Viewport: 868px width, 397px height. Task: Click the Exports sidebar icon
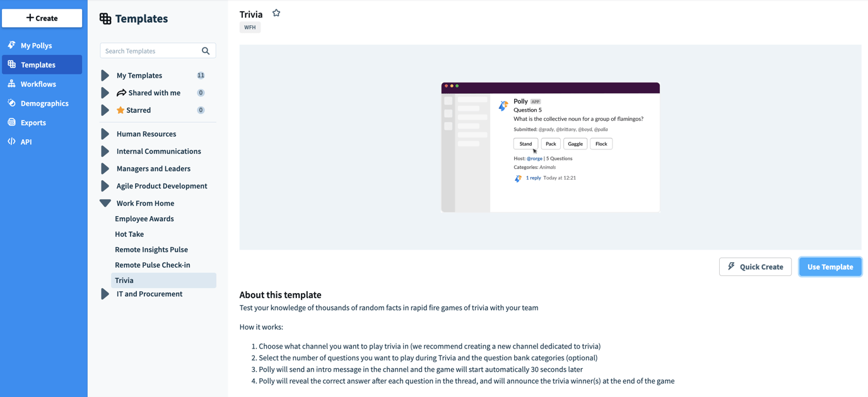point(11,122)
